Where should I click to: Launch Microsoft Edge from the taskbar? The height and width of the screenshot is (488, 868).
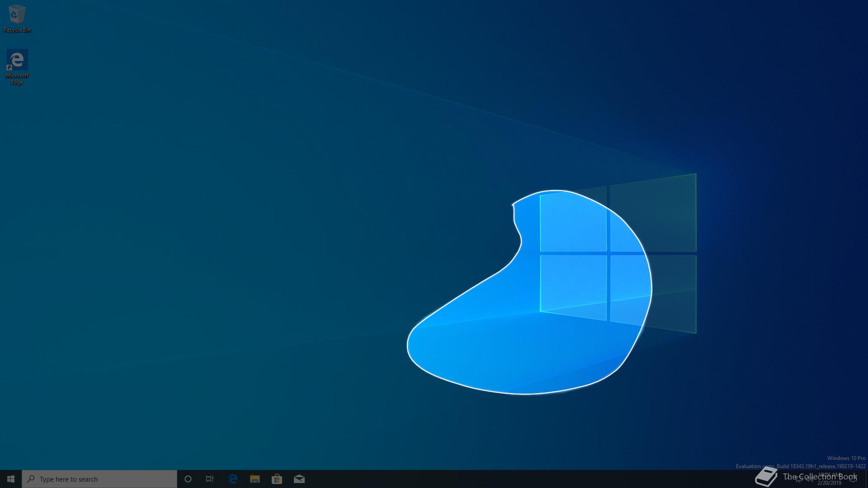[x=233, y=479]
